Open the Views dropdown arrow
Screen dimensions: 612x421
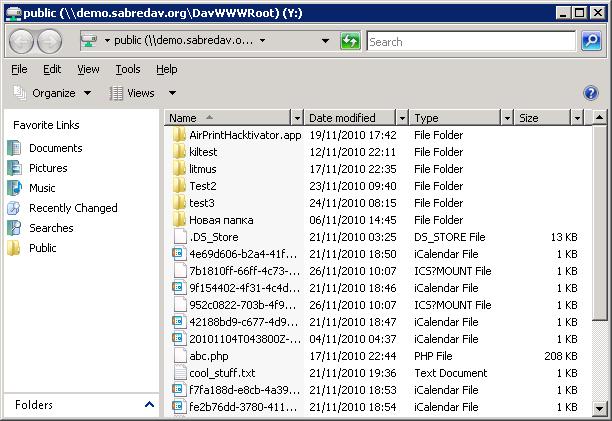(x=172, y=93)
